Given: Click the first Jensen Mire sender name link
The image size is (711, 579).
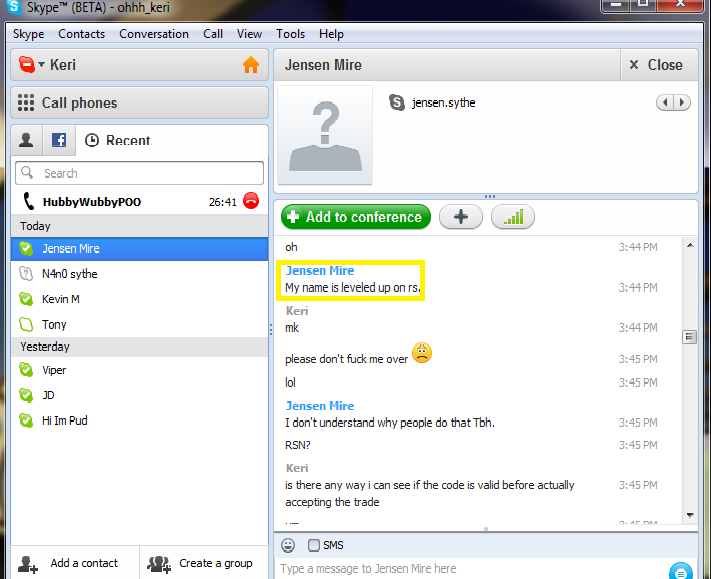Looking at the screenshot, I should (320, 271).
